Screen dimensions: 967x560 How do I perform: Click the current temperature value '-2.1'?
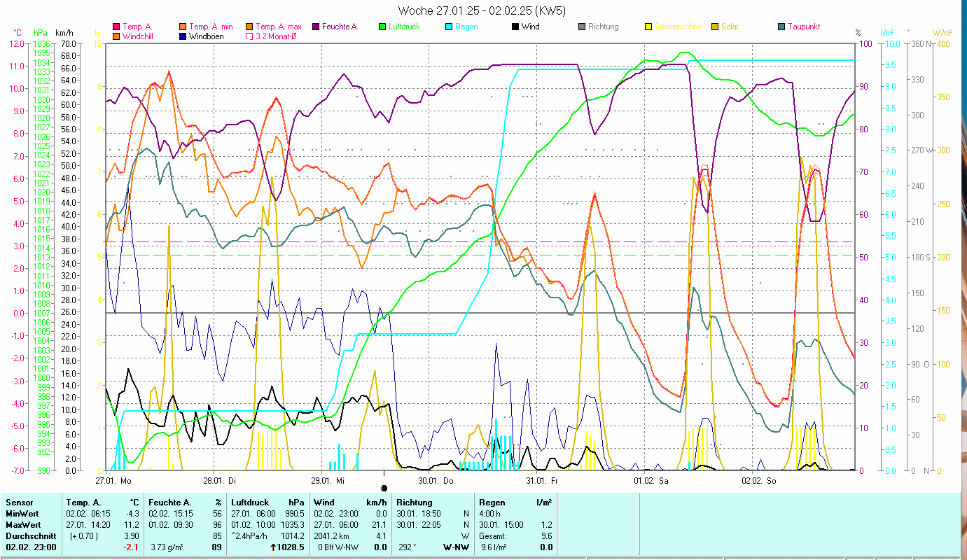click(x=131, y=547)
